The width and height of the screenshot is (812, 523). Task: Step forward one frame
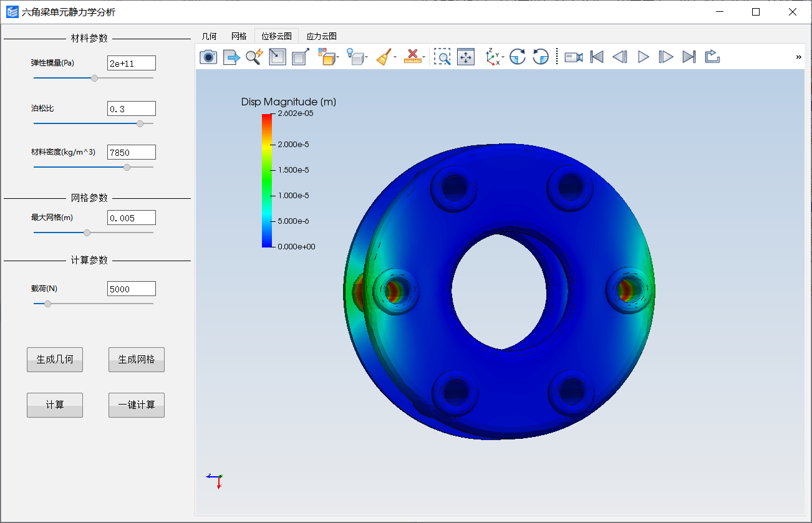point(666,57)
